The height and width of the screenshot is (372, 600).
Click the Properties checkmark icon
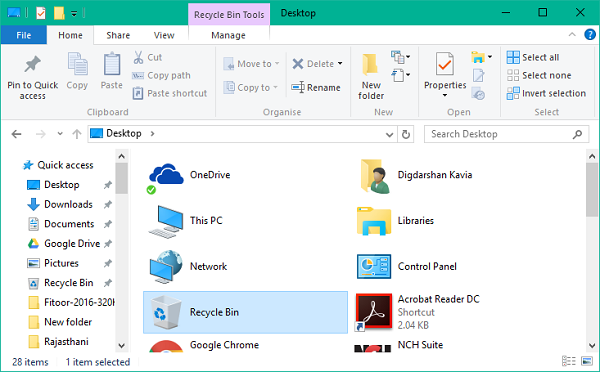(445, 64)
